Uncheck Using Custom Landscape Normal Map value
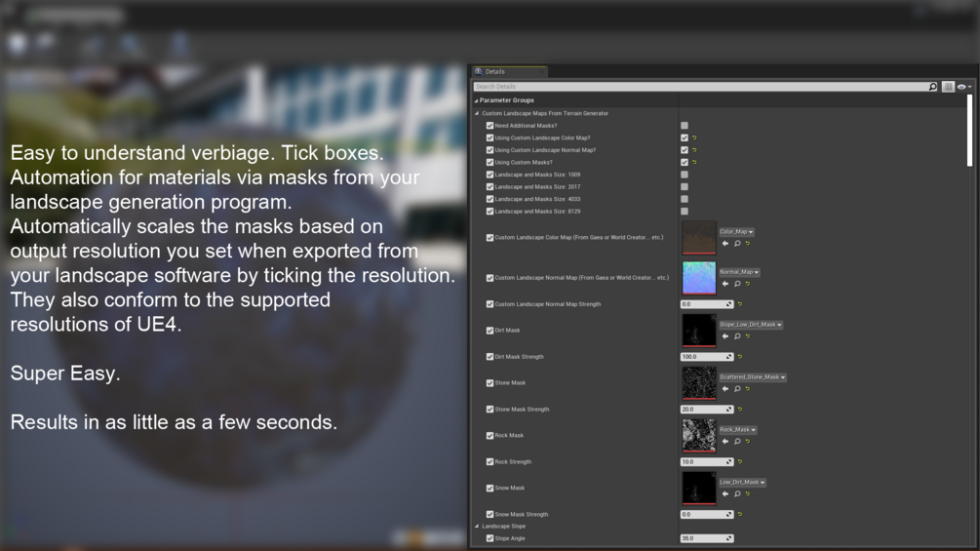980x551 pixels. (685, 150)
